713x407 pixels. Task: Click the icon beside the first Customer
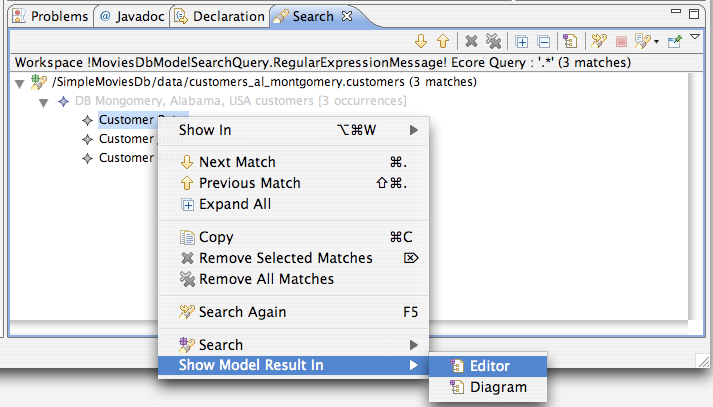pyautogui.click(x=87, y=121)
